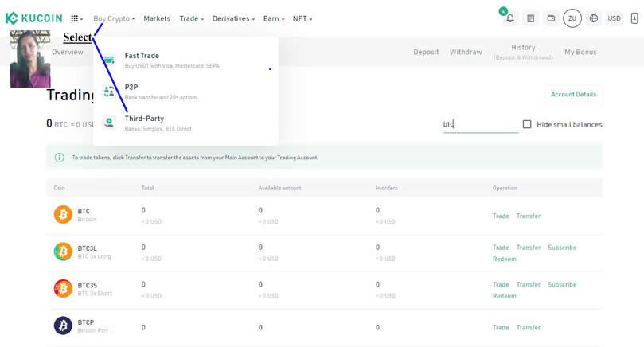644x347 pixels.
Task: Click Transfer in the BTC3L row
Action: coord(529,248)
